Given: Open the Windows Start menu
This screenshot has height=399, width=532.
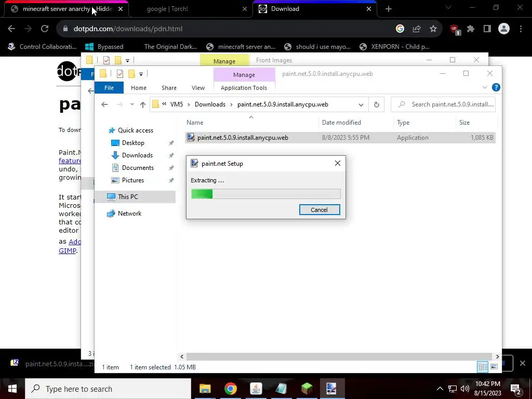Looking at the screenshot, I should point(12,389).
